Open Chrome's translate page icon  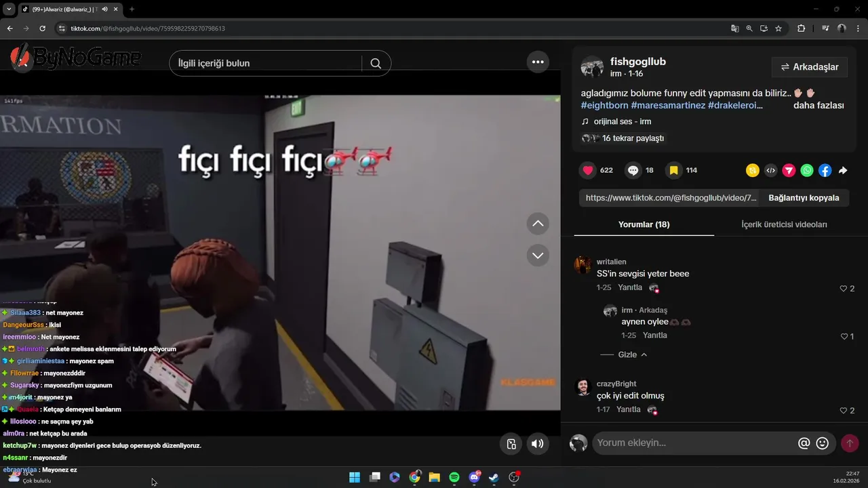point(734,28)
